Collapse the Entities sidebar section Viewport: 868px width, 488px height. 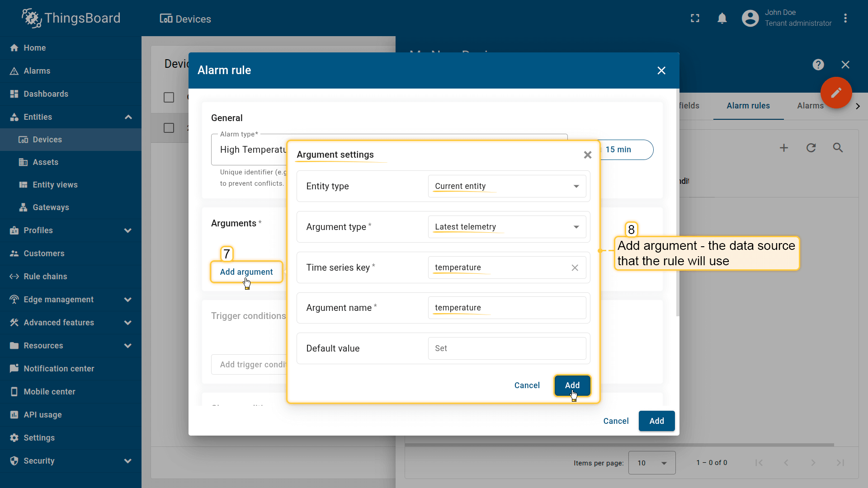point(128,117)
